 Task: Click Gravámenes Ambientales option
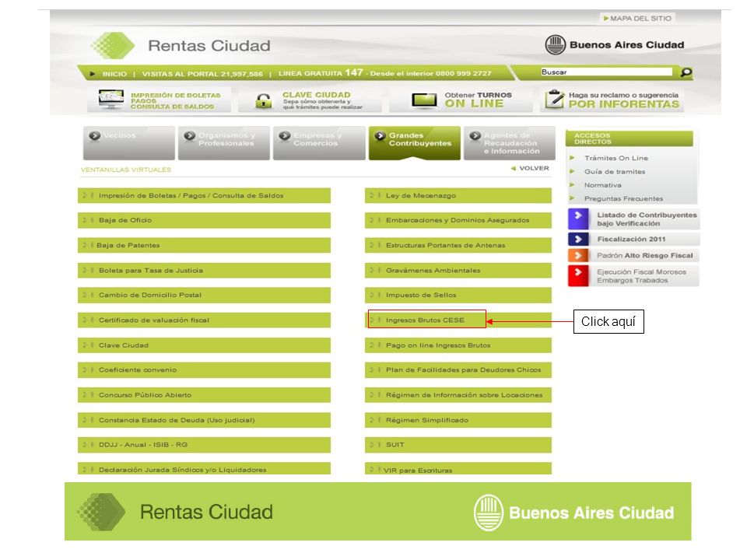point(458,271)
